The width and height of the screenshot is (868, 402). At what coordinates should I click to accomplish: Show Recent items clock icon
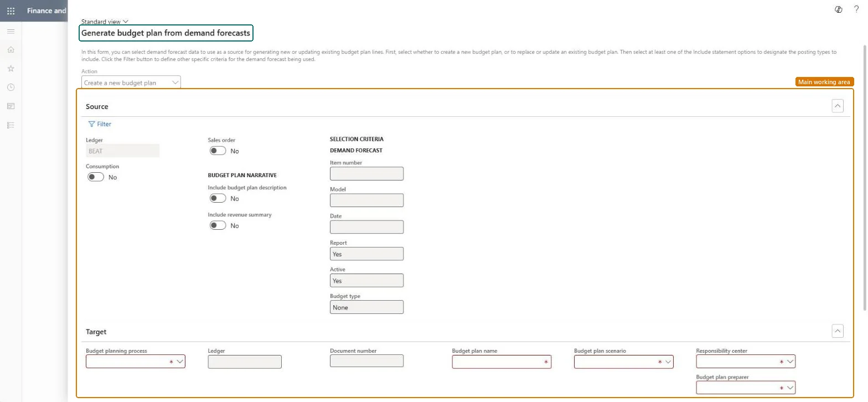tap(11, 87)
